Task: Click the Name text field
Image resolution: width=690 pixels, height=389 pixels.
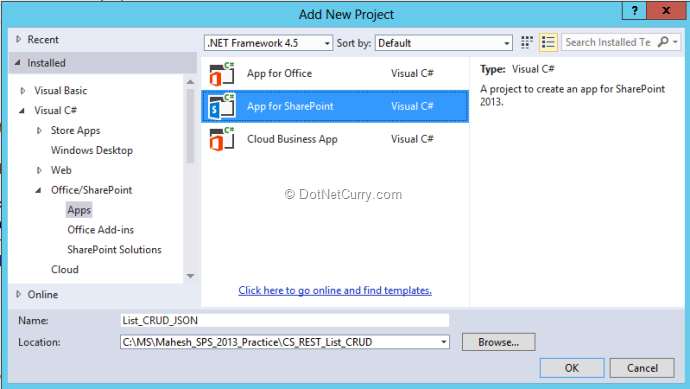Action: [285, 320]
